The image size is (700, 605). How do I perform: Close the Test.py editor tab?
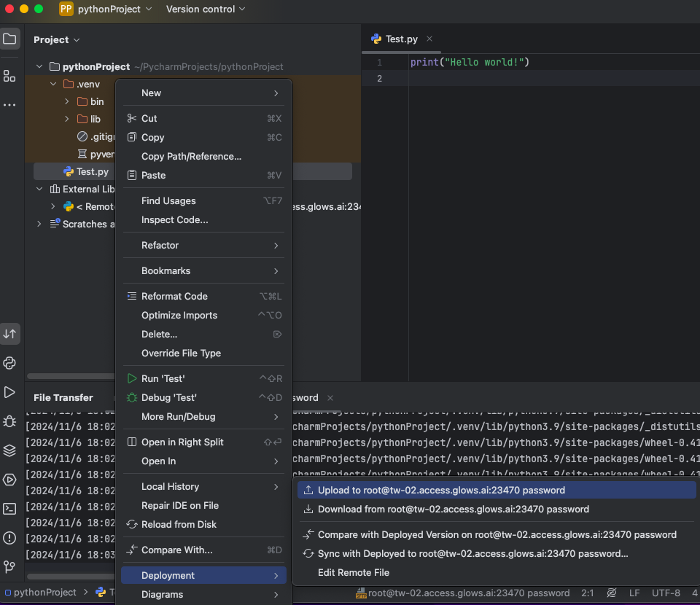429,39
